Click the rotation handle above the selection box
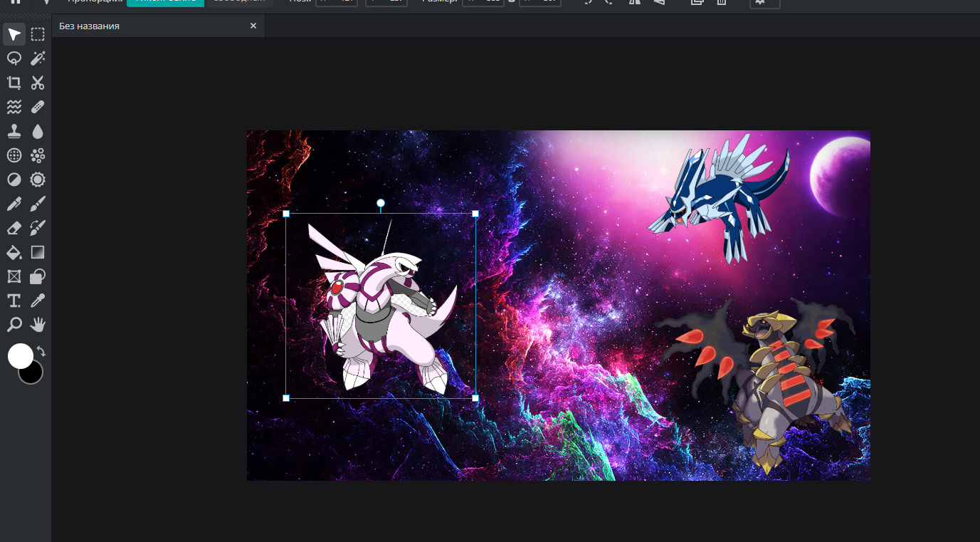The height and width of the screenshot is (542, 980). pos(381,204)
